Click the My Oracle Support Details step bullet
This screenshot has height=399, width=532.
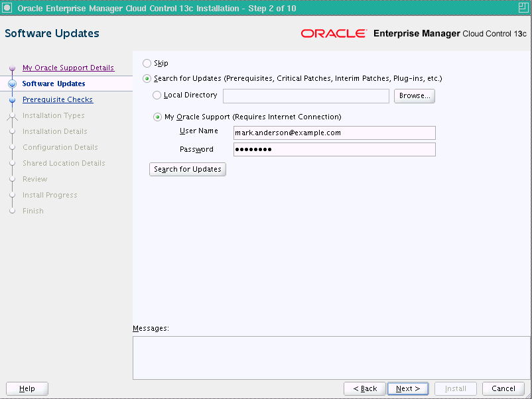12,68
